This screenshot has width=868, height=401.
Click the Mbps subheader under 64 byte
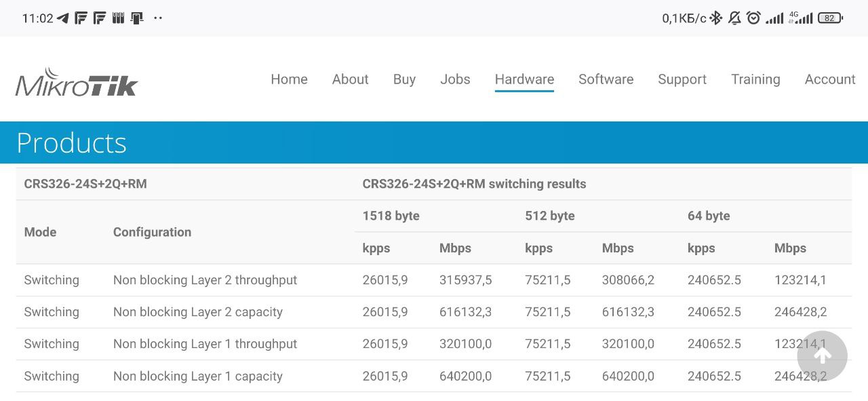click(790, 248)
